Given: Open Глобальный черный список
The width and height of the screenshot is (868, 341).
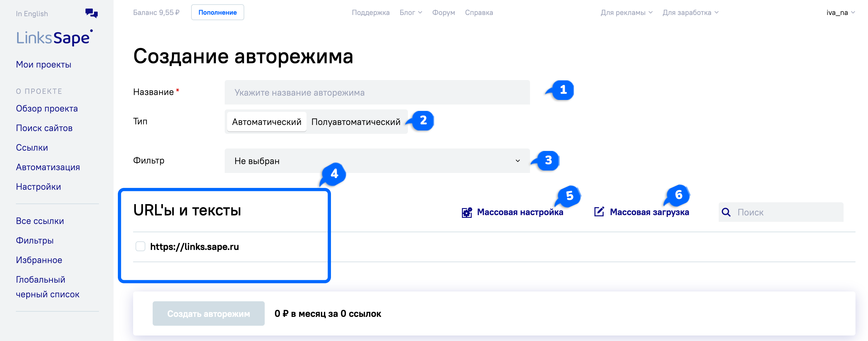Looking at the screenshot, I should pos(48,287).
